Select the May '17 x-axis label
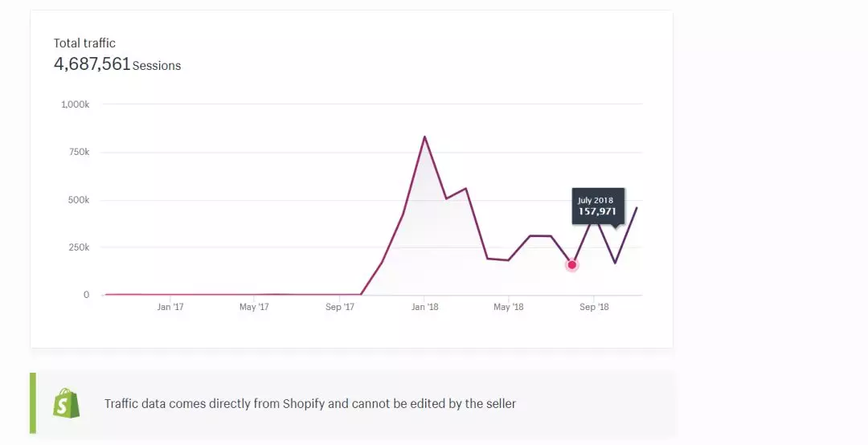 pyautogui.click(x=254, y=307)
